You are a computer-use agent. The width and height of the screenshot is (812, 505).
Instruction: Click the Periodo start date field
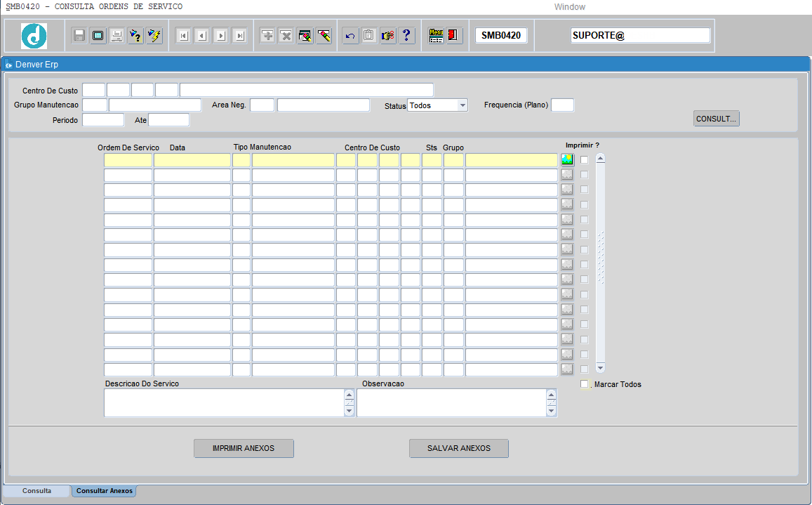103,120
